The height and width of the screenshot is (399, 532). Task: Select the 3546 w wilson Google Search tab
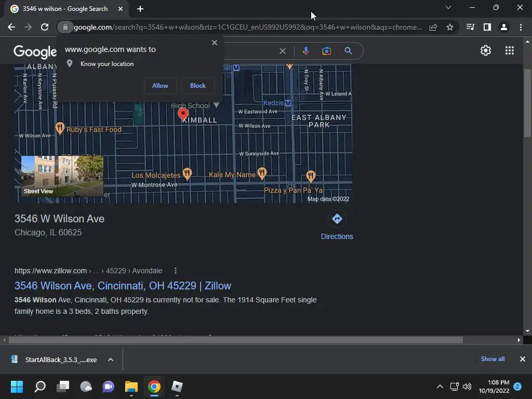pyautogui.click(x=64, y=9)
